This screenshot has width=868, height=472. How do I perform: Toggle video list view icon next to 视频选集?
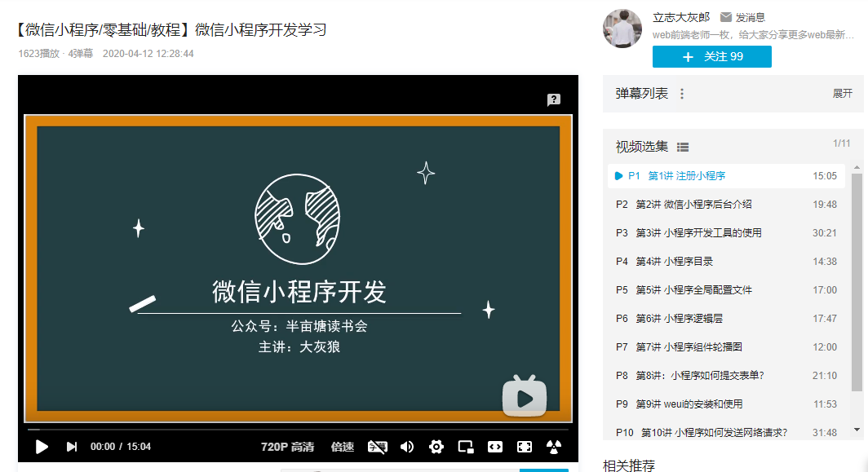pos(683,148)
